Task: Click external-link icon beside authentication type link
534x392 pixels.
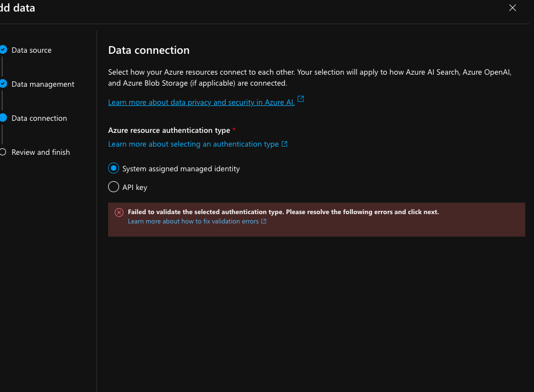Action: click(x=284, y=144)
